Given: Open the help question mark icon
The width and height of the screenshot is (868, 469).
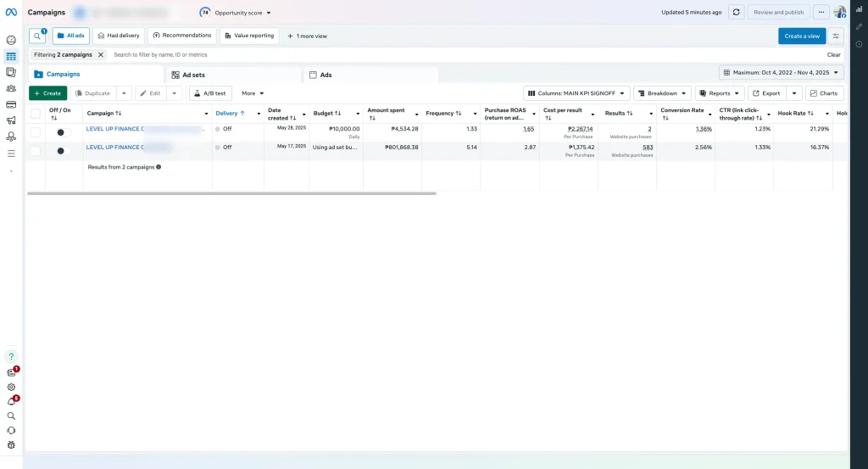Looking at the screenshot, I should (x=11, y=356).
